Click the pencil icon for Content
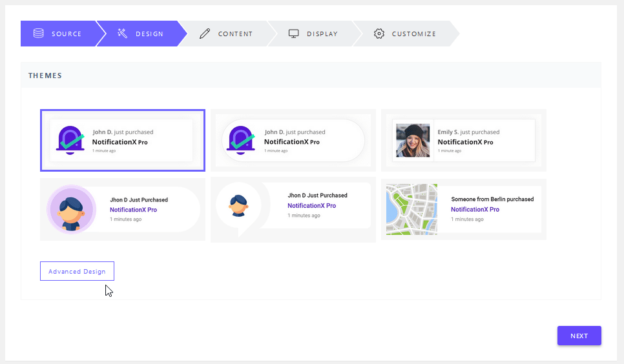Image resolution: width=624 pixels, height=364 pixels. click(205, 34)
